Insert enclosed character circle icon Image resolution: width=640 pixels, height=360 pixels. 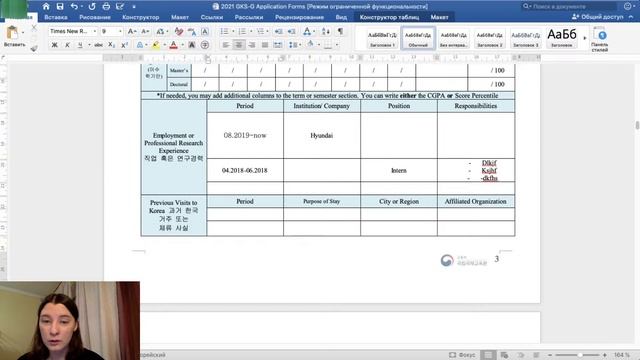[x=205, y=45]
